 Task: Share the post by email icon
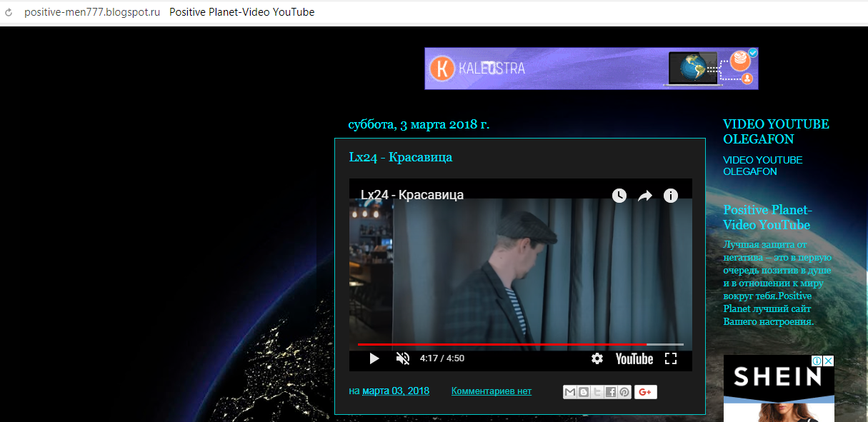pyautogui.click(x=570, y=391)
